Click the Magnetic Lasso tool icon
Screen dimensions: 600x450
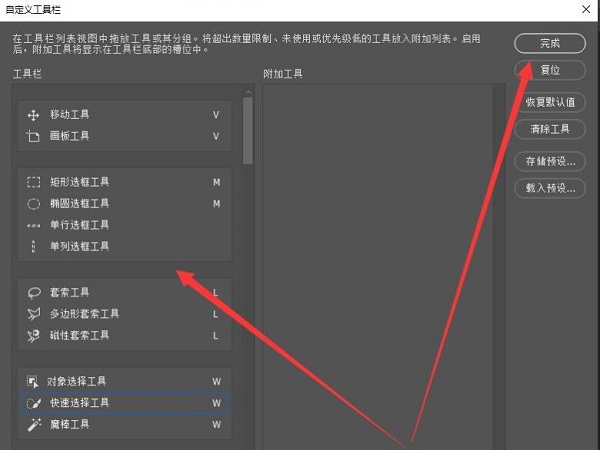34,336
